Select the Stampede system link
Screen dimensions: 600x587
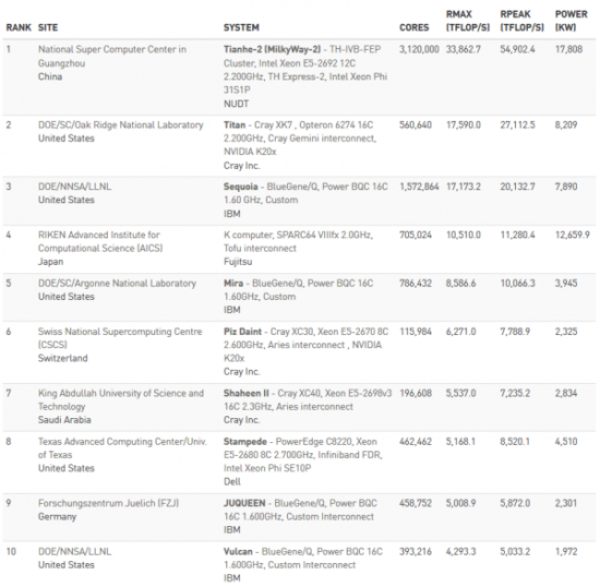click(247, 439)
